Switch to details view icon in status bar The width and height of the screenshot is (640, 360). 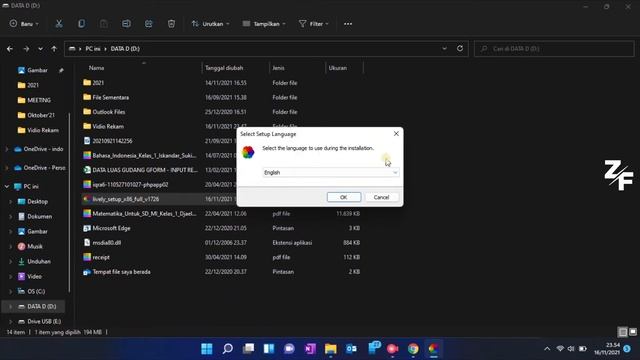[x=623, y=332]
